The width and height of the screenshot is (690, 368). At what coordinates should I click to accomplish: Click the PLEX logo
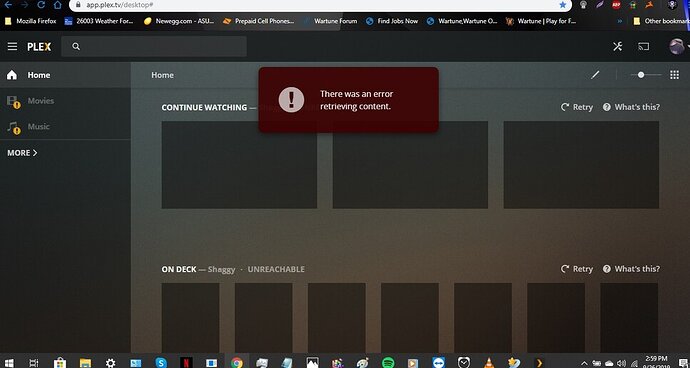click(39, 47)
